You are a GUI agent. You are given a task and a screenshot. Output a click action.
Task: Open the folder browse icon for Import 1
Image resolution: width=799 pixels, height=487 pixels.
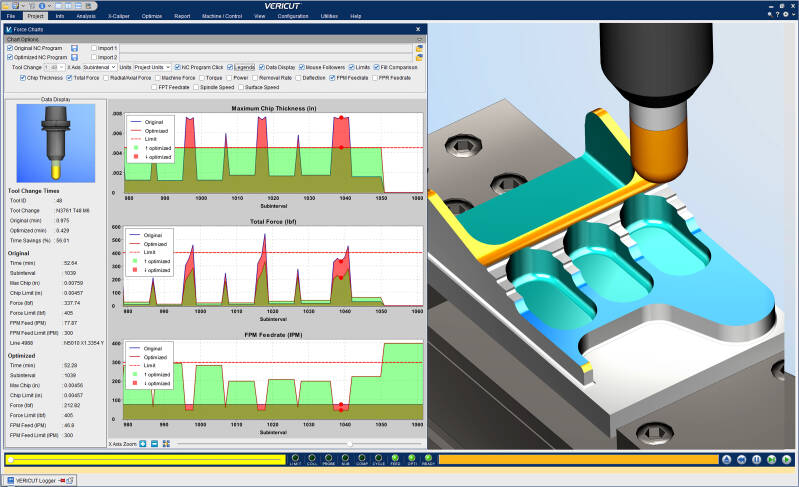(x=420, y=47)
